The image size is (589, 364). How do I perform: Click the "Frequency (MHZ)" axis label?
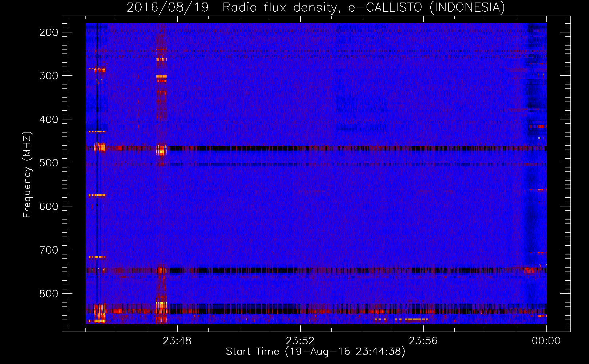pyautogui.click(x=27, y=175)
